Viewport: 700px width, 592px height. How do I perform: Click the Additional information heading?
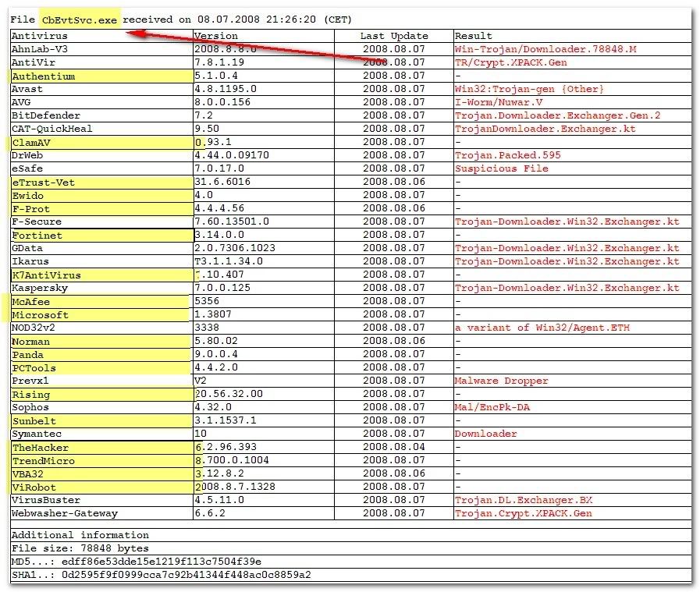pos(80,535)
